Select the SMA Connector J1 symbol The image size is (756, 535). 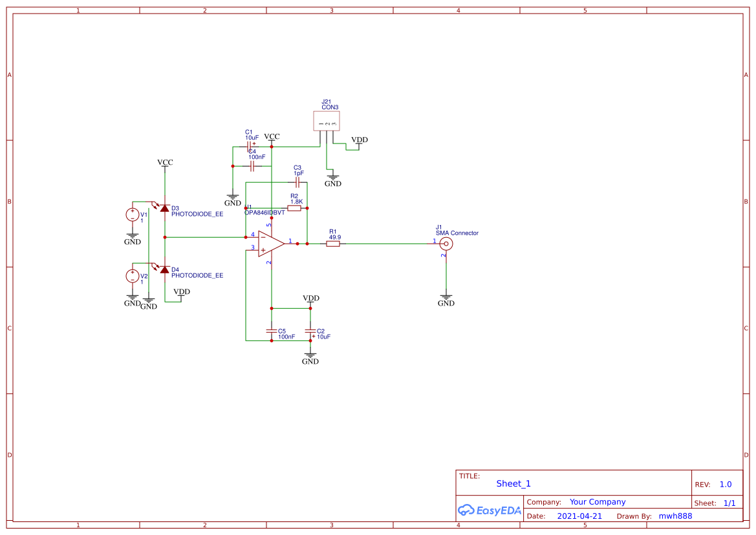click(x=446, y=244)
